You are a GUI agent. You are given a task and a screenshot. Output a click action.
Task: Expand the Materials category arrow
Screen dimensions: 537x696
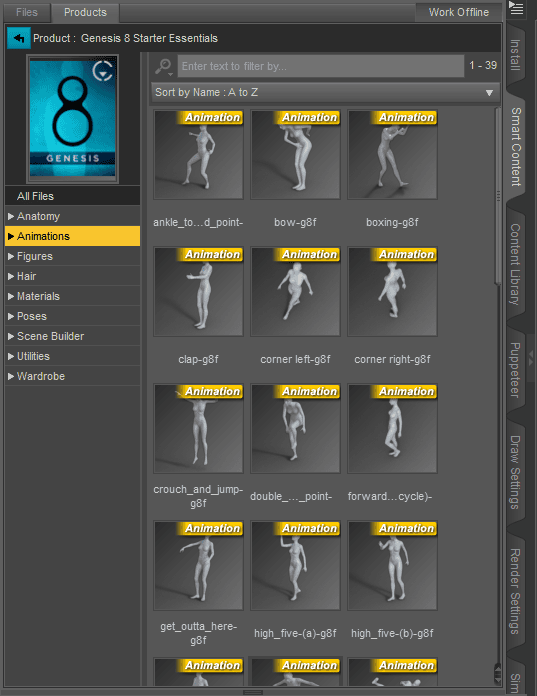[x=11, y=296]
